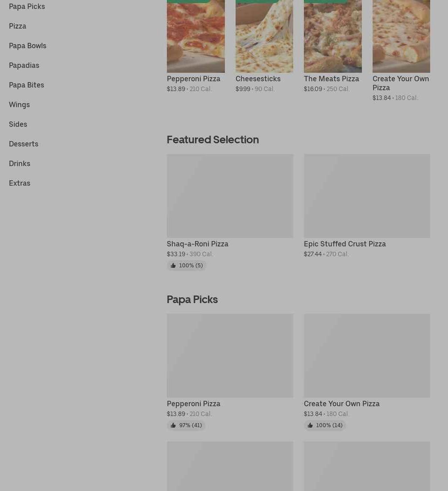
Task: Go to Pizza category in sidebar
Action: tap(17, 26)
